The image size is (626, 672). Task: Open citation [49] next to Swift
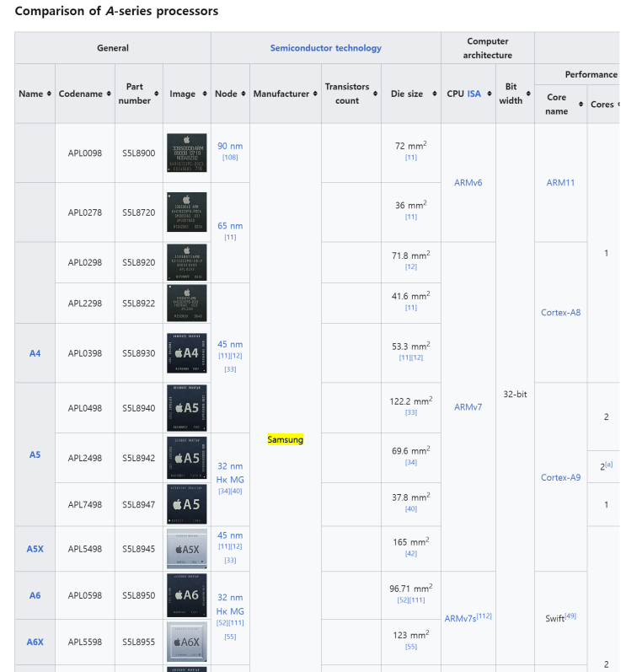(570, 616)
